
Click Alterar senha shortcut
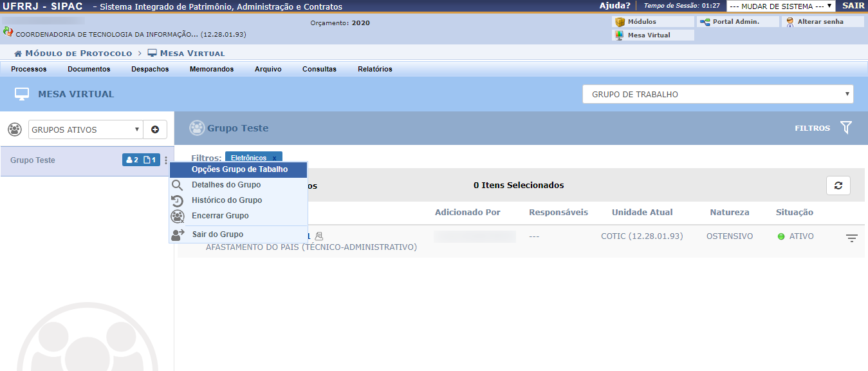coord(822,22)
